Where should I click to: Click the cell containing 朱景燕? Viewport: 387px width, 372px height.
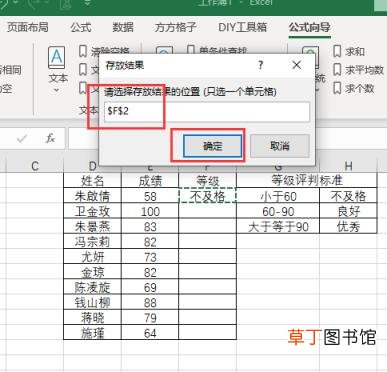click(92, 226)
